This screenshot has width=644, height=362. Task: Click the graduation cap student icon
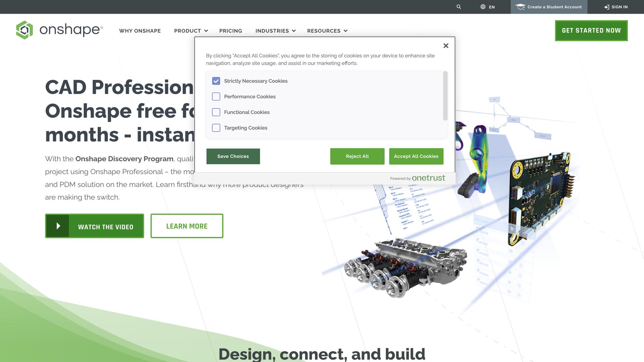tap(520, 7)
